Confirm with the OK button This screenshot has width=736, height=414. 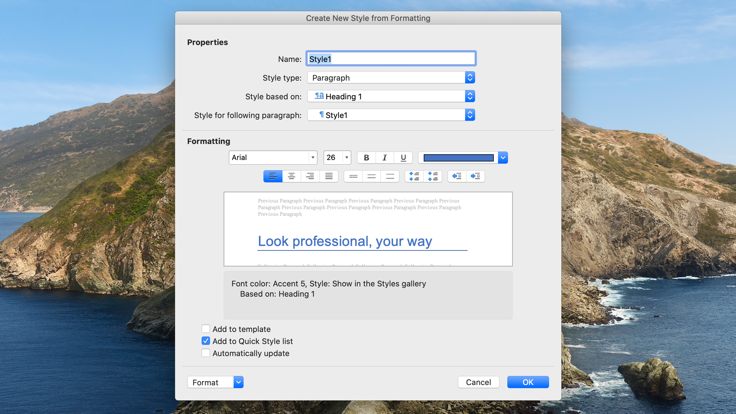click(x=528, y=382)
